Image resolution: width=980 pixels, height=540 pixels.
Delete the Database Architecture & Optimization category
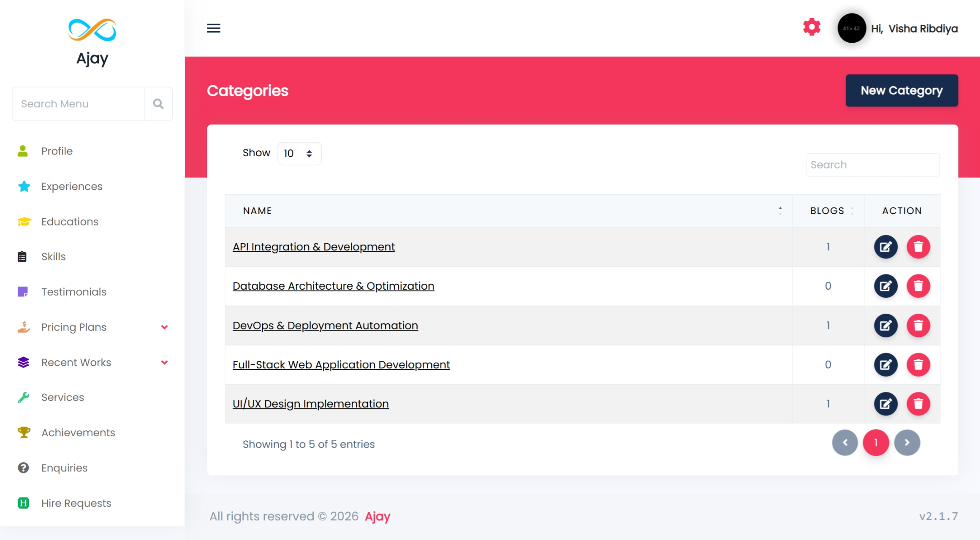[918, 286]
